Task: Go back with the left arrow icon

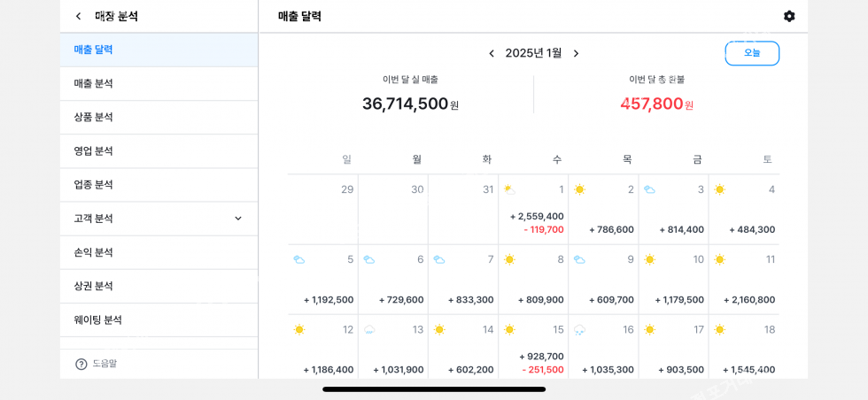Action: coord(78,16)
